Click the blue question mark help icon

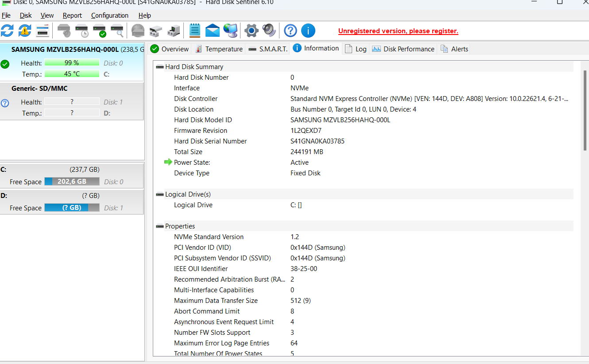(x=290, y=31)
